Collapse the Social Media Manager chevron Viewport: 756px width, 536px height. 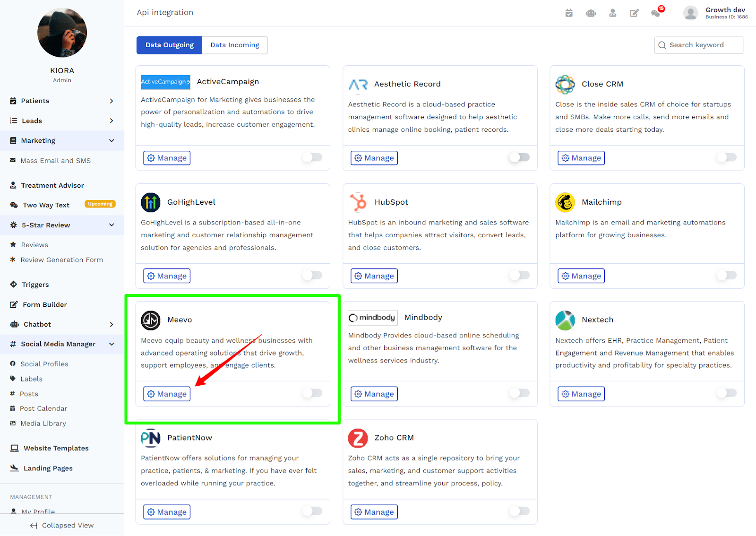112,344
